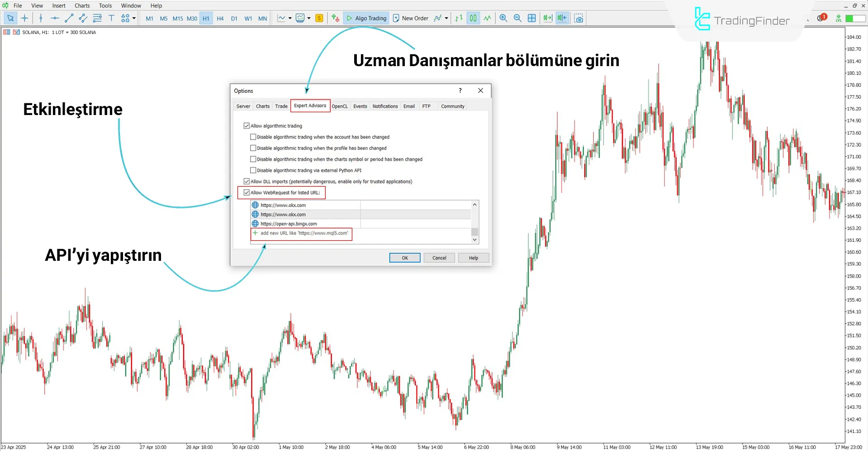The width and height of the screenshot is (868, 451).
Task: Select the Expert Advisors tab
Action: click(x=310, y=106)
